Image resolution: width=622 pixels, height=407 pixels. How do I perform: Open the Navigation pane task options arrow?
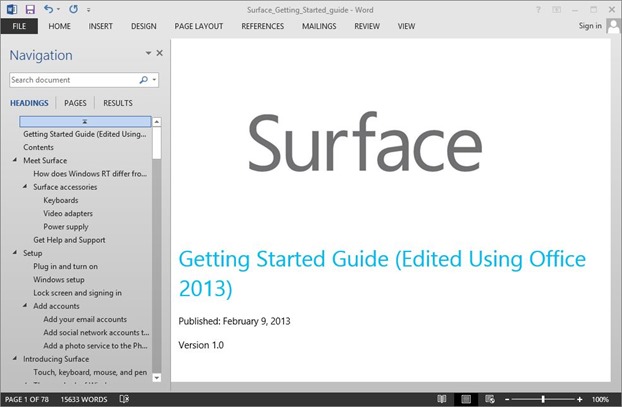pos(148,53)
